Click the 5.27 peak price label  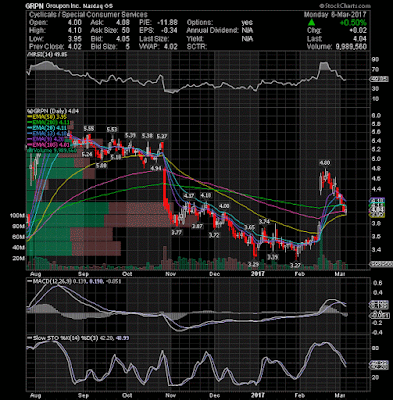162,136
